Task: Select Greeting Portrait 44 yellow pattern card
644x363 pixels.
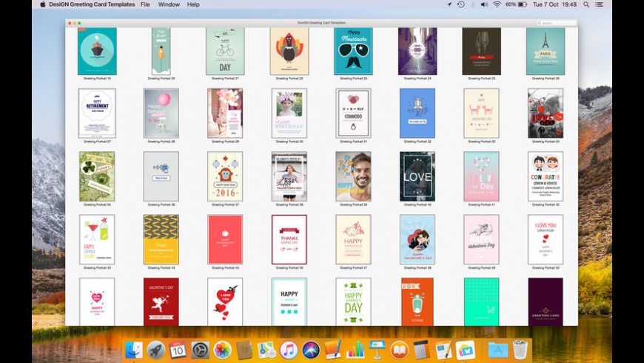Action: point(161,239)
